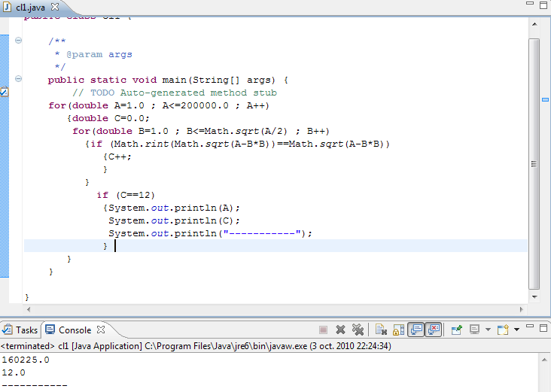This screenshot has height=392, width=551.
Task: Click Open Console icon
Action: (x=504, y=330)
